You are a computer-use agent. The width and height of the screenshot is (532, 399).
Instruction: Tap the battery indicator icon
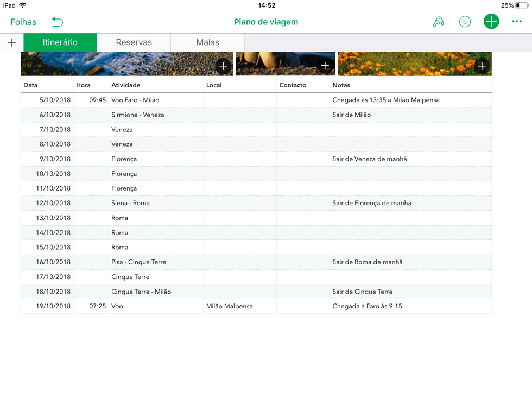(x=522, y=5)
